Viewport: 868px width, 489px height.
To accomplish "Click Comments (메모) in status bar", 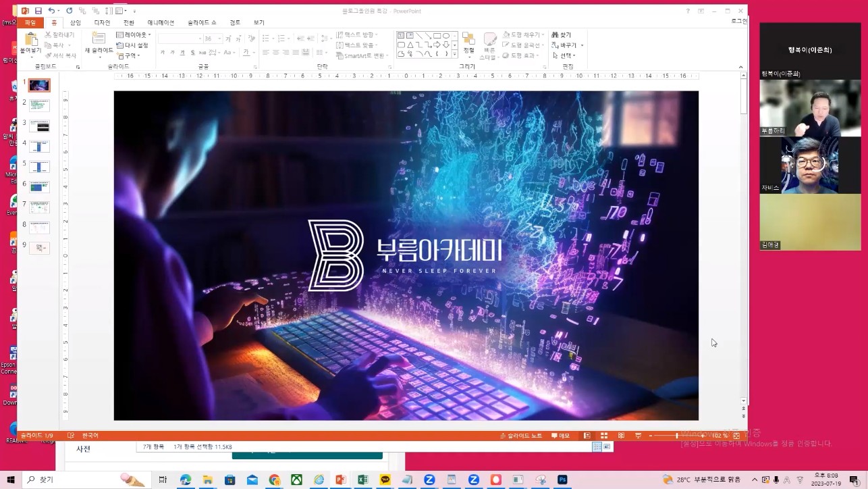I will point(560,436).
